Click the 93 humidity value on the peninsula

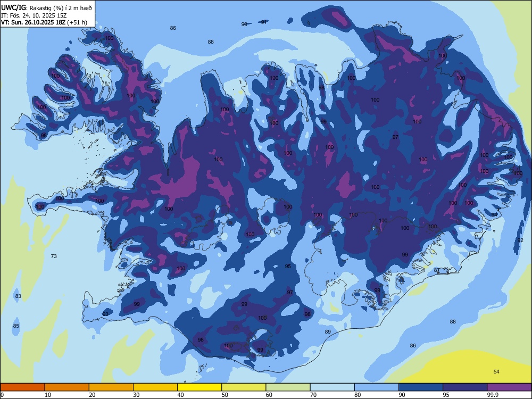point(105,314)
